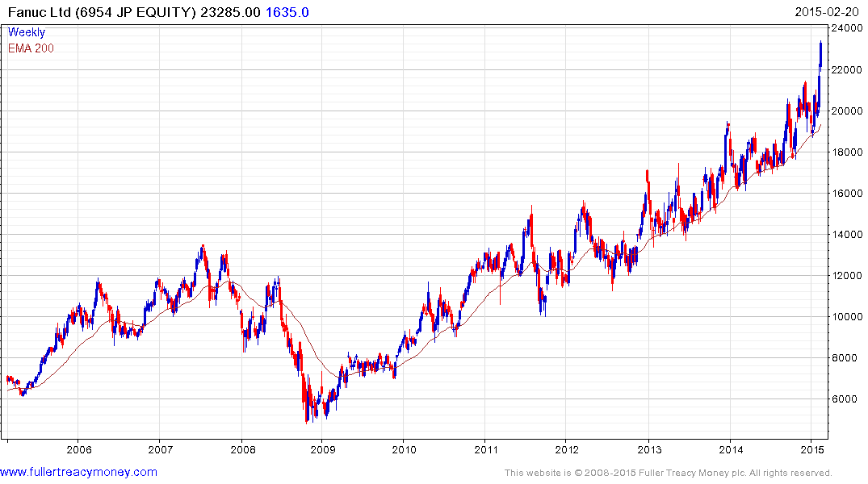This screenshot has height=484, width=868.
Task: Click the 'EMA 200' legend label
Action: coord(31,48)
